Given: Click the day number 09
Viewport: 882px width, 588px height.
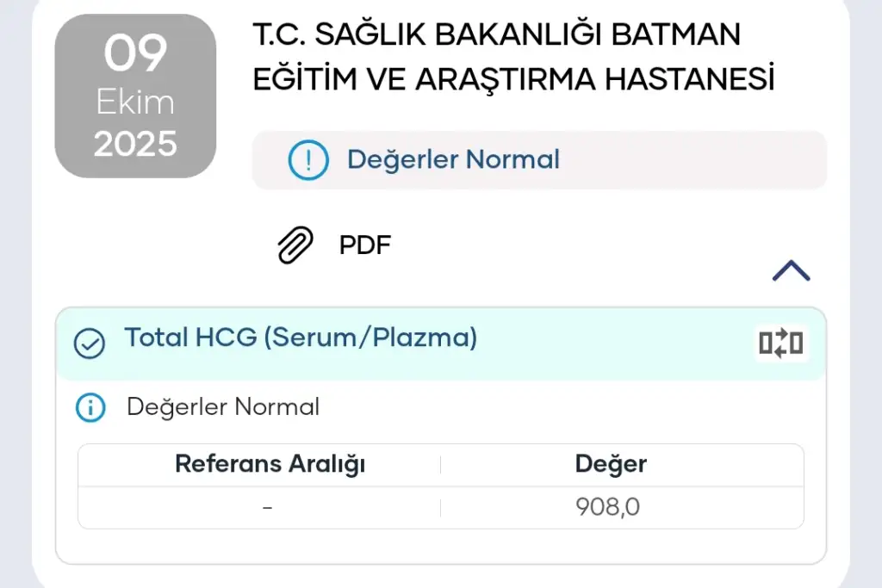Looking at the screenshot, I should [x=135, y=55].
